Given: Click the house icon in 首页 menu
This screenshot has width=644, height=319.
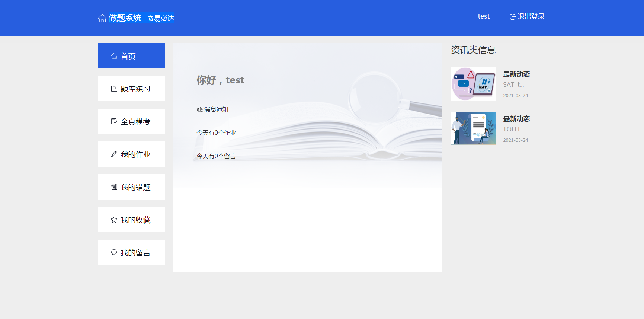Looking at the screenshot, I should point(114,56).
